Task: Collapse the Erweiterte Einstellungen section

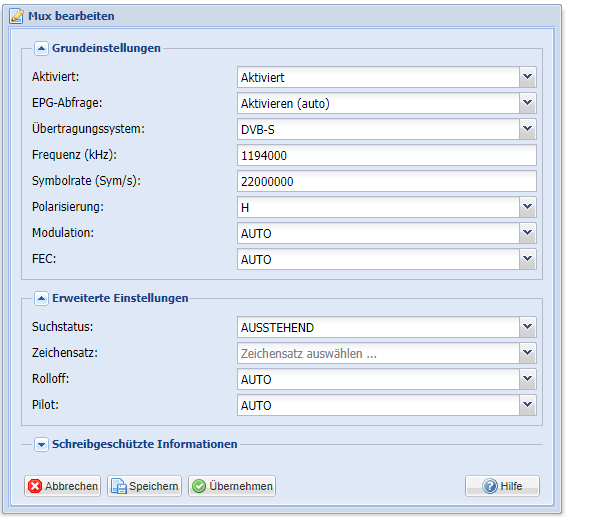Action: [41, 298]
